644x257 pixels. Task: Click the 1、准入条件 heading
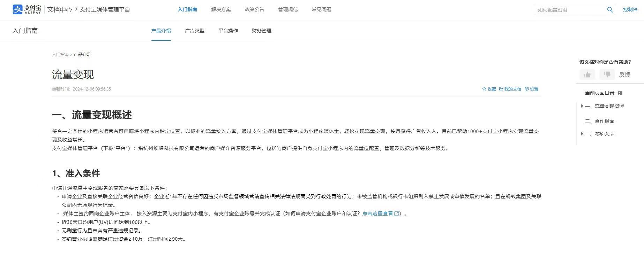coord(76,173)
